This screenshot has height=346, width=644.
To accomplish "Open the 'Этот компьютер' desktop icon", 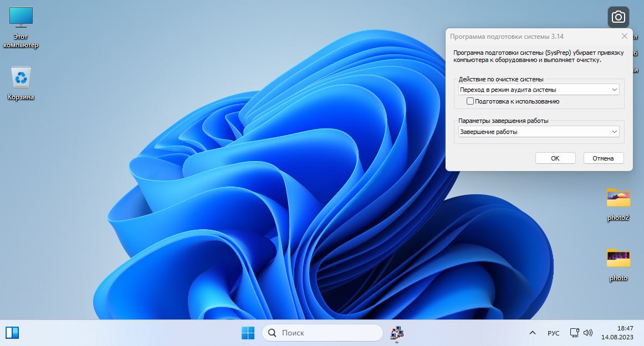I will click(21, 28).
